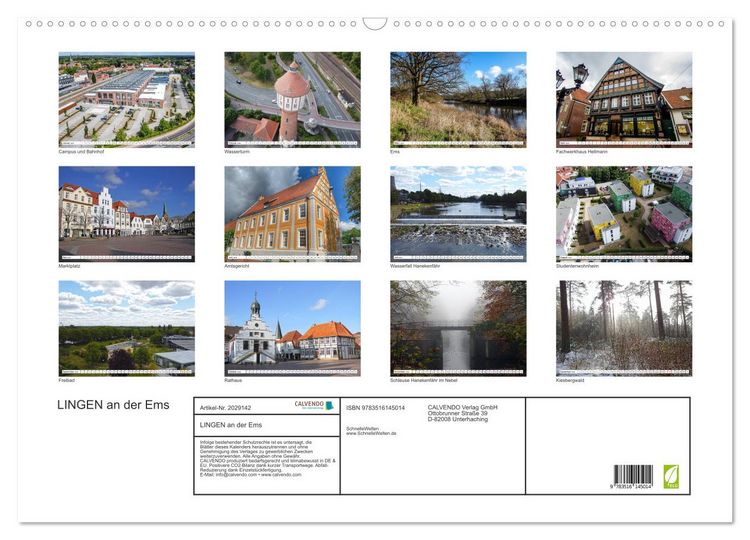Select the Freibad photo
This screenshot has width=750, height=540.
point(127,328)
